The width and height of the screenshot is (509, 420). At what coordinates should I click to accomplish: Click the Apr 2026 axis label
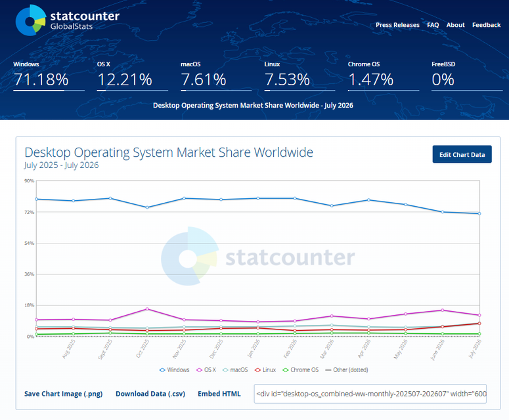coord(364,348)
